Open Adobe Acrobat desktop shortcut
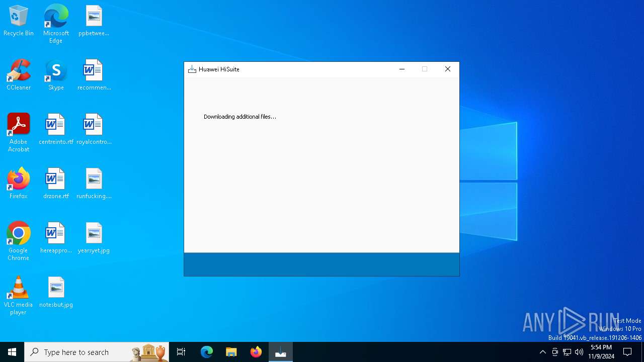Screen dimensions: 644x362 tap(19, 133)
